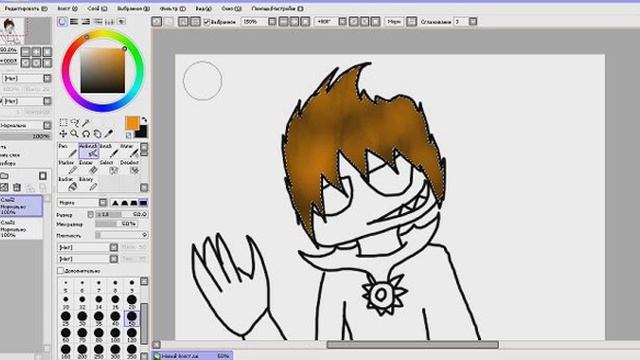Select the Binary pen tool

[x=89, y=184]
